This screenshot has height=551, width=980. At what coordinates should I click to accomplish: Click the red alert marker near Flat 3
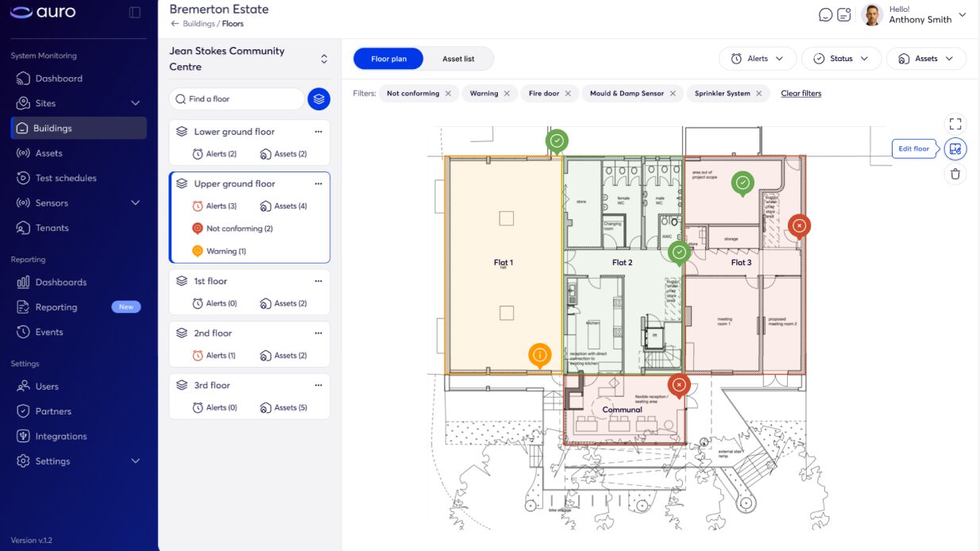click(x=798, y=226)
